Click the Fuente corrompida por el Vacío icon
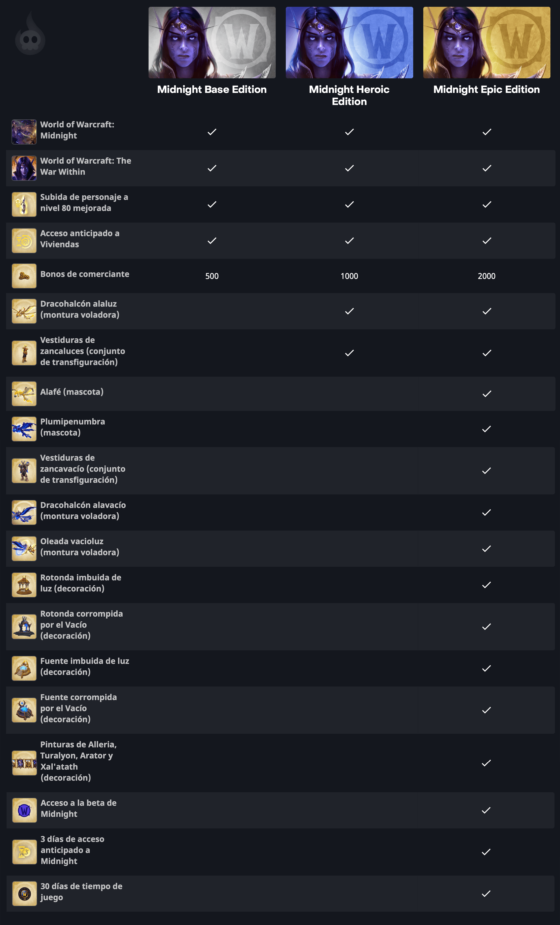This screenshot has width=560, height=925. pyautogui.click(x=24, y=710)
